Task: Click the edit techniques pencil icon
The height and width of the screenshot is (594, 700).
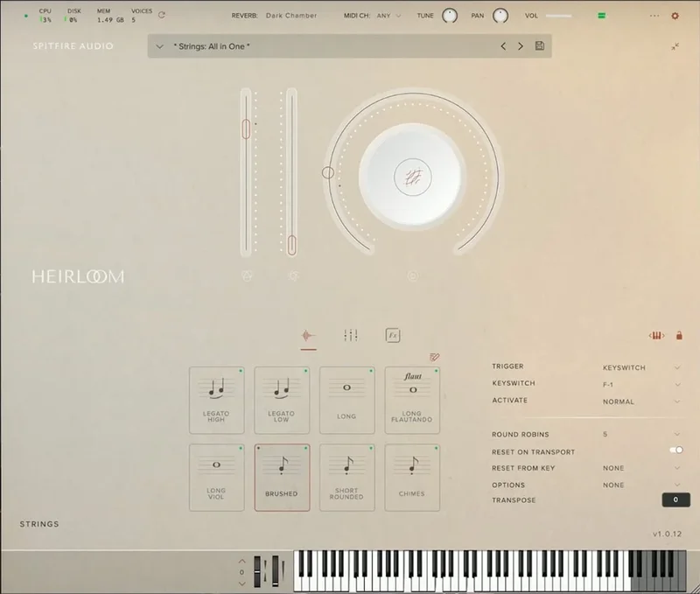Action: (x=434, y=357)
